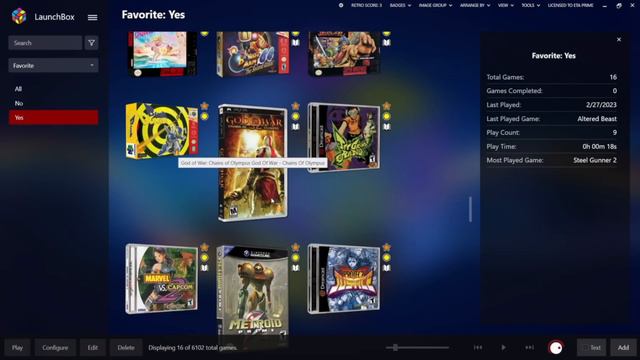Select the Jet Grind Radio Dreamcast box

tap(344, 137)
